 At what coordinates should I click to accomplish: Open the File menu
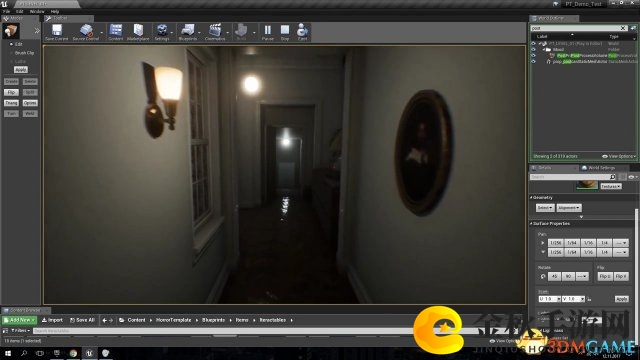click(7, 11)
